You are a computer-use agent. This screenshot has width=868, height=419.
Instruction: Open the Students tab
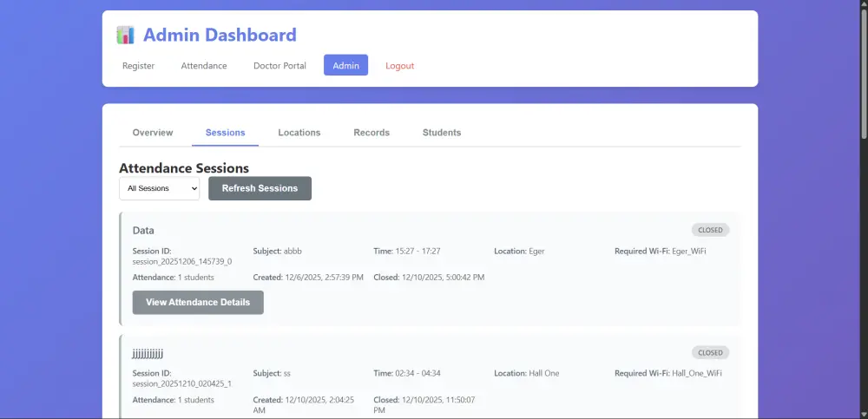pos(442,133)
